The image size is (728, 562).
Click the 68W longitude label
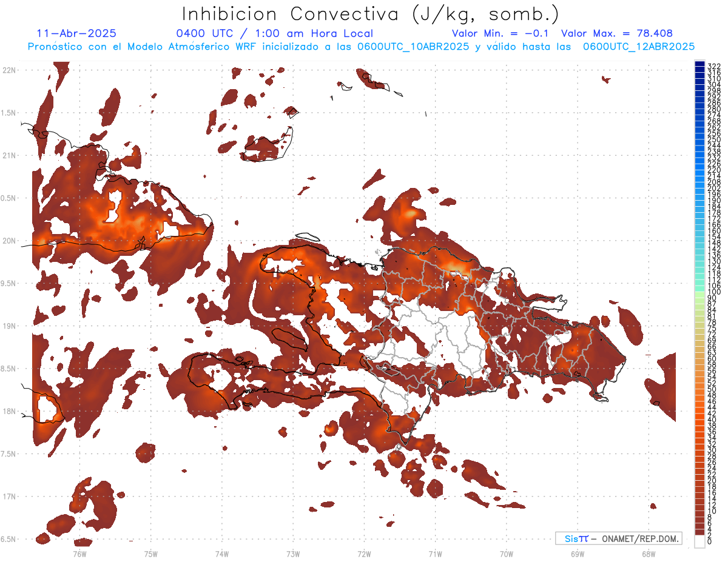point(648,554)
